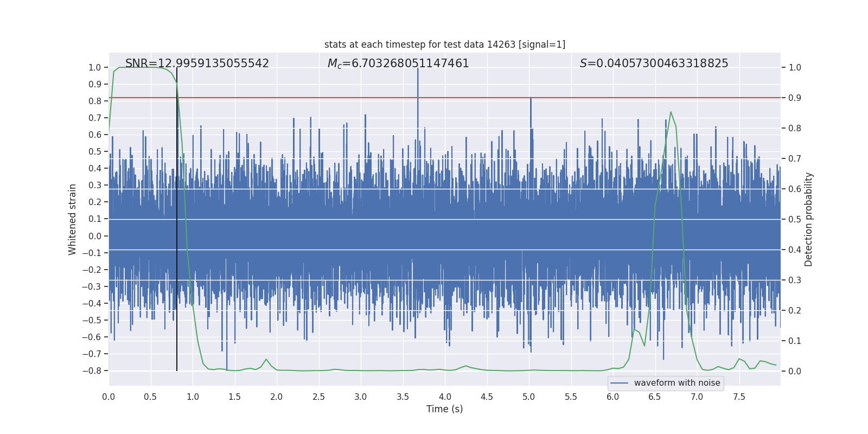Click the 0.9 tick on the detection probability axis
868x434 pixels.
coord(794,98)
